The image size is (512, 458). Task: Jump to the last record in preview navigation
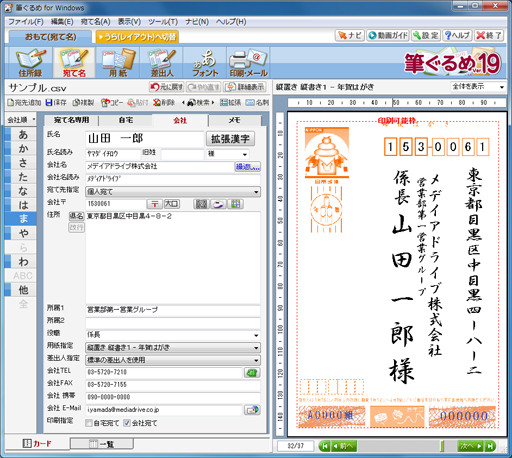490,446
